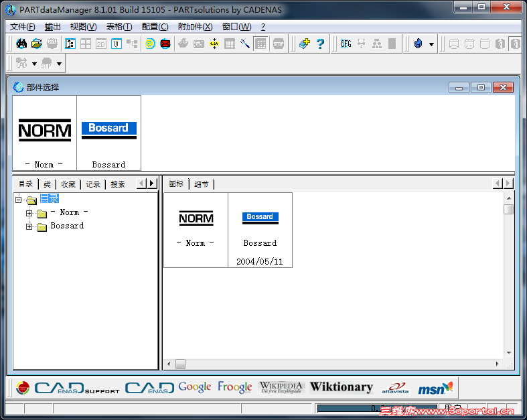Click the Wikipedia link in bottom bar
The width and height of the screenshot is (527, 420).
coord(281,387)
